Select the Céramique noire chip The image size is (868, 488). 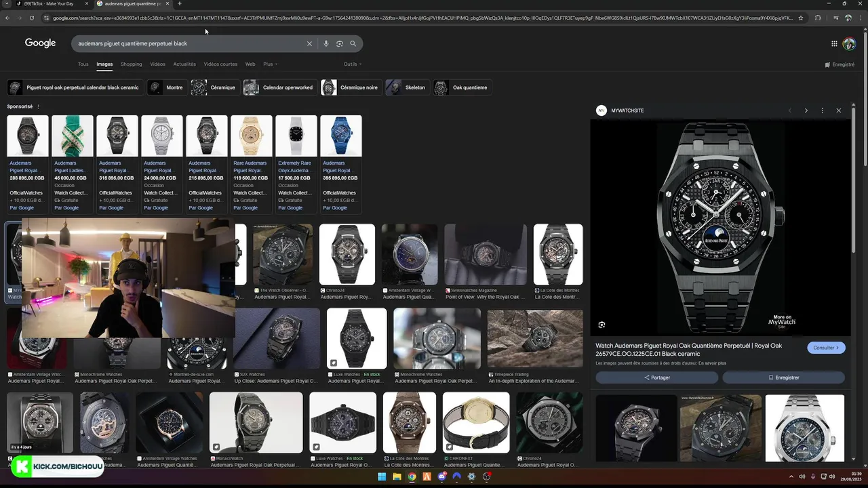click(351, 87)
